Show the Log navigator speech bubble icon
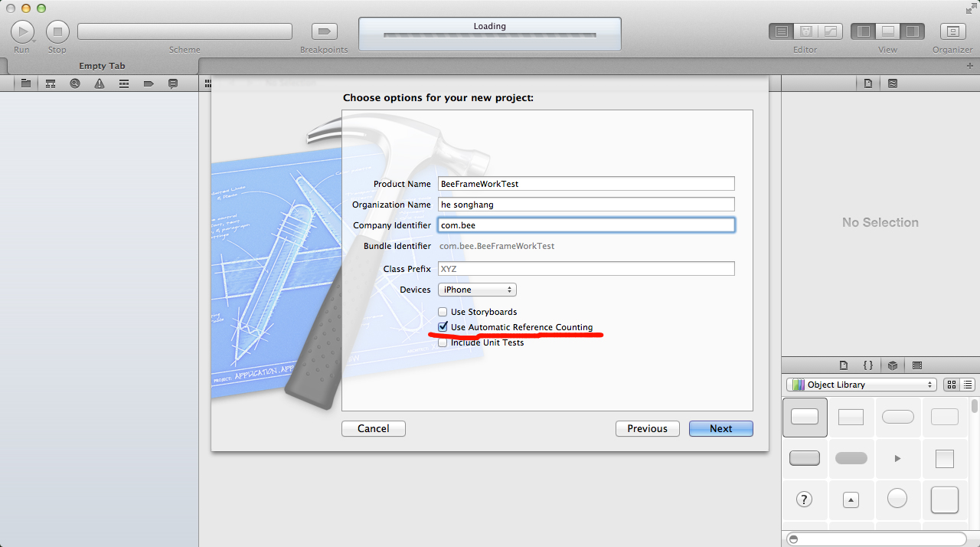Viewport: 980px width, 547px height. pyautogui.click(x=173, y=84)
